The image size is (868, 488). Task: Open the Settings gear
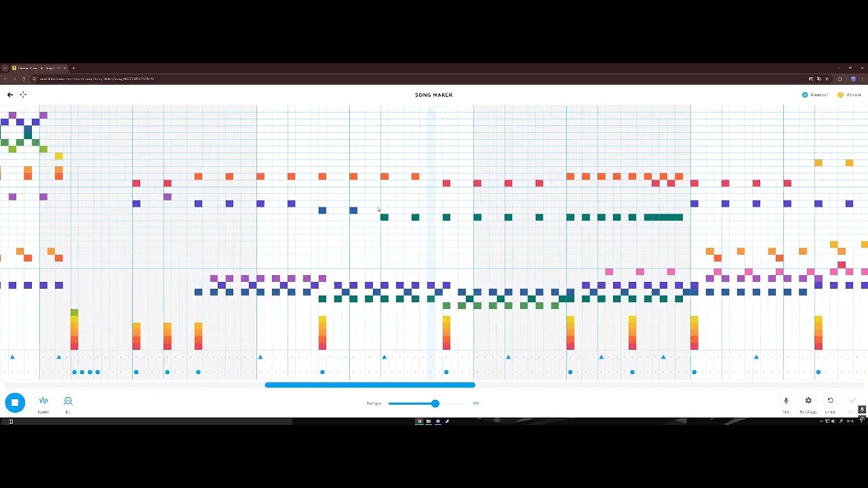[x=808, y=404]
